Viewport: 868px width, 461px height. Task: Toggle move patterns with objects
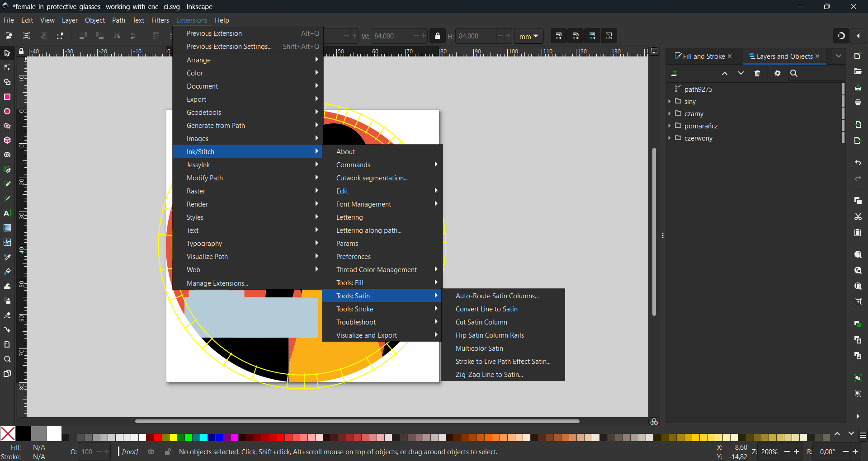point(609,36)
